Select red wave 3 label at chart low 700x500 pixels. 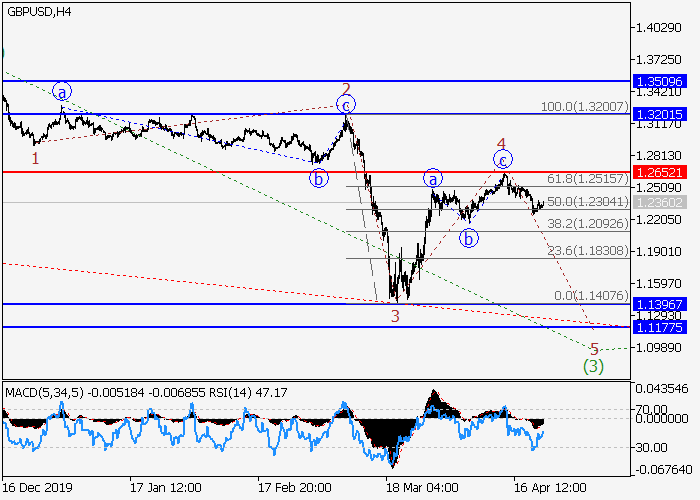point(395,316)
